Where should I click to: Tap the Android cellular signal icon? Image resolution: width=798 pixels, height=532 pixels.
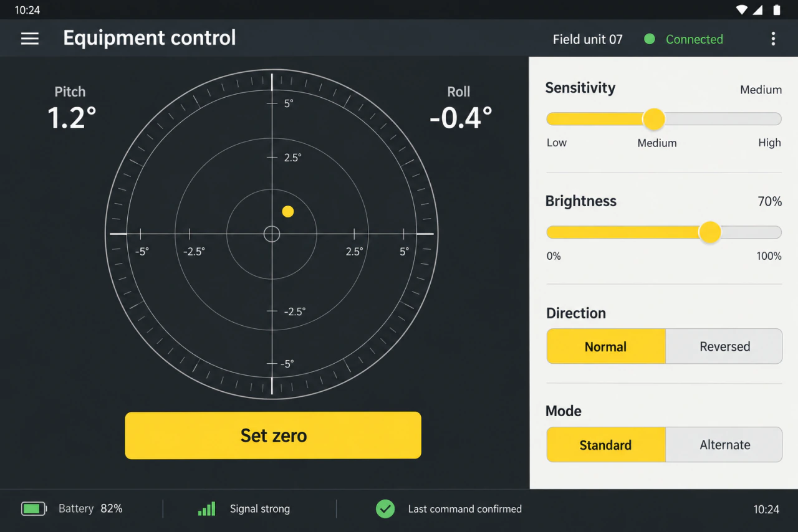pos(758,10)
